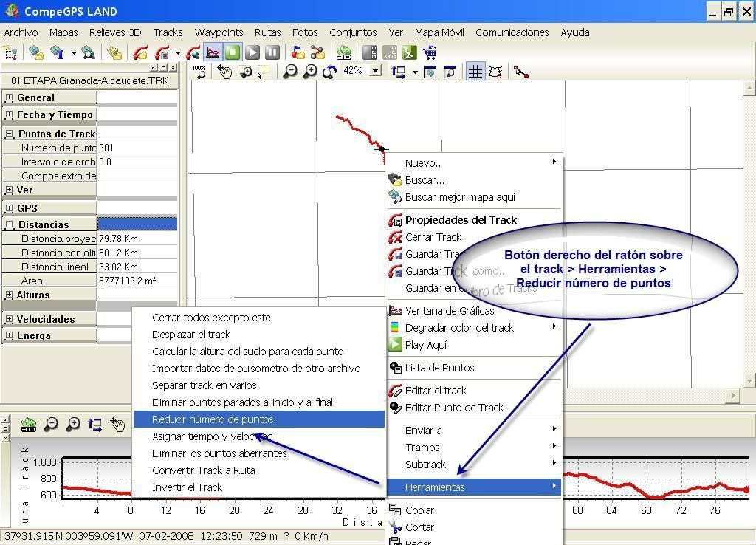
Task: Expand the GPS section
Action: 9,208
